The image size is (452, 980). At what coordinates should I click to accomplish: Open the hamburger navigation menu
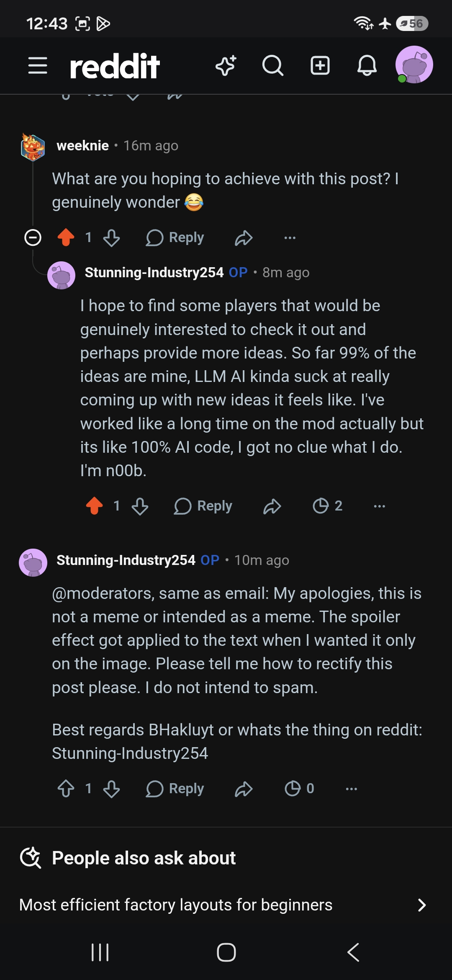[x=38, y=66]
